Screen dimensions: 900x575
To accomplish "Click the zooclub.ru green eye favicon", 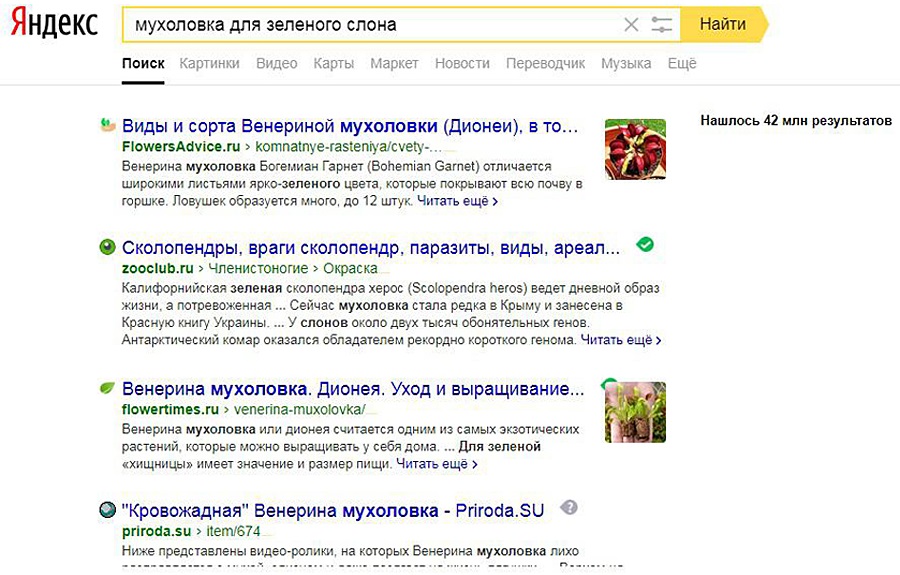I will [107, 247].
